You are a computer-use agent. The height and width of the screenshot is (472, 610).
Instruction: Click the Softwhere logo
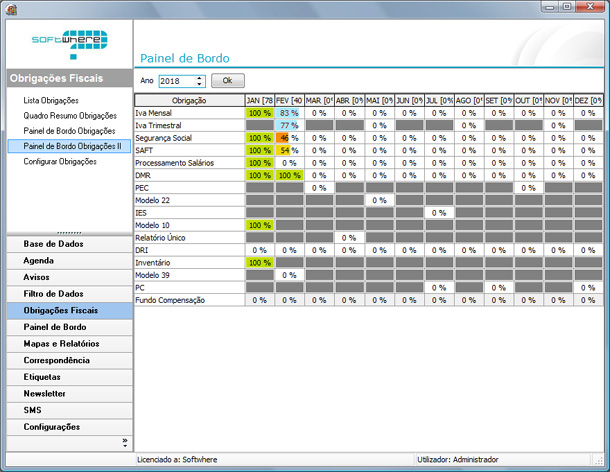(70, 44)
